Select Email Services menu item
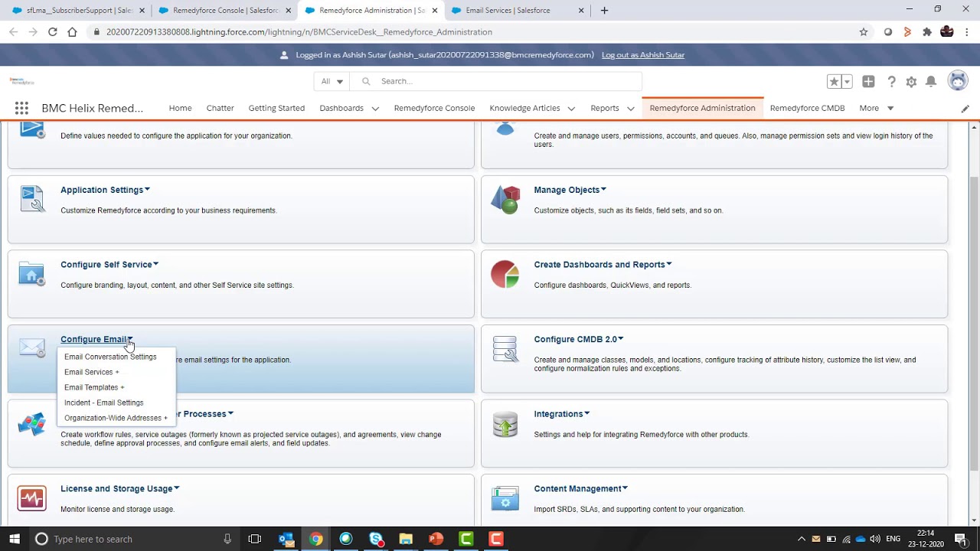980x551 pixels. 92,372
